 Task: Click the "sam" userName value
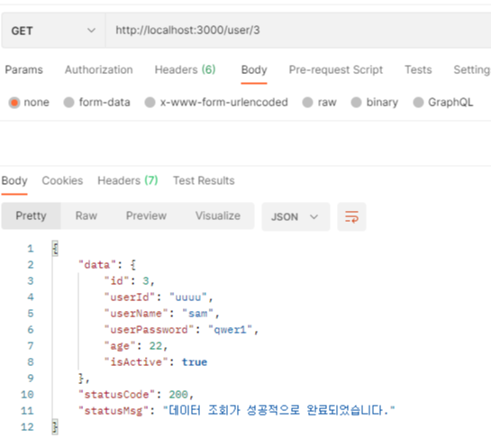click(x=198, y=314)
